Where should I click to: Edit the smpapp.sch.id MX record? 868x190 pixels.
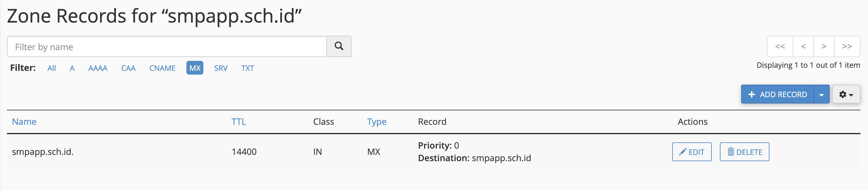[x=691, y=152]
